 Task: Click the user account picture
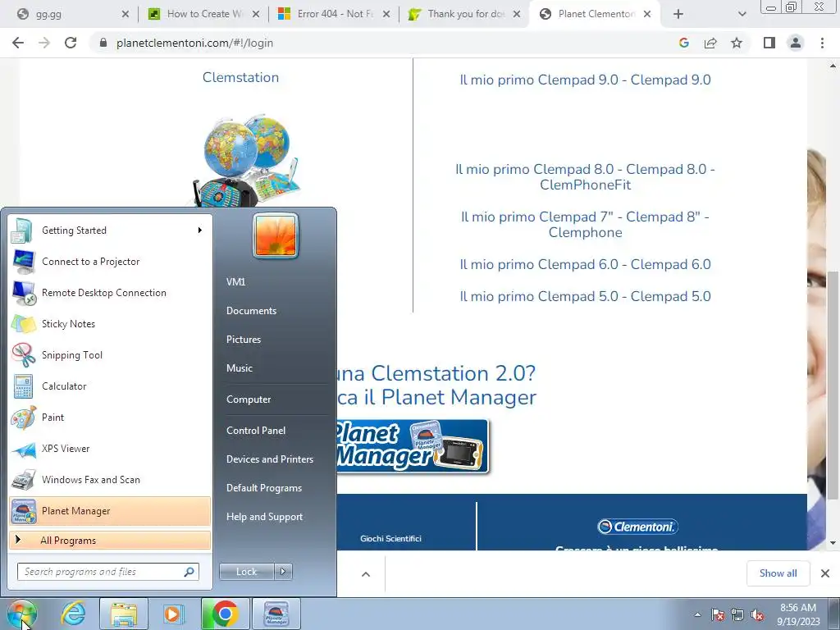pos(276,235)
